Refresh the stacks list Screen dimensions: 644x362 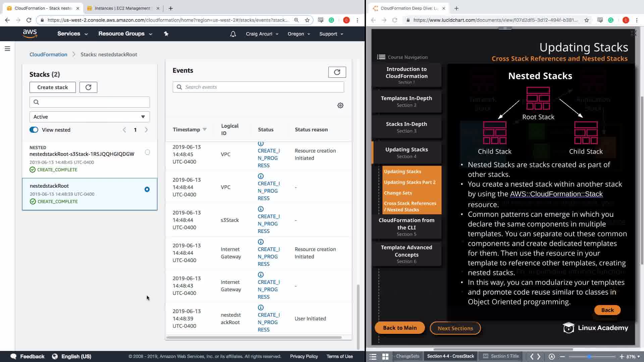click(x=88, y=87)
